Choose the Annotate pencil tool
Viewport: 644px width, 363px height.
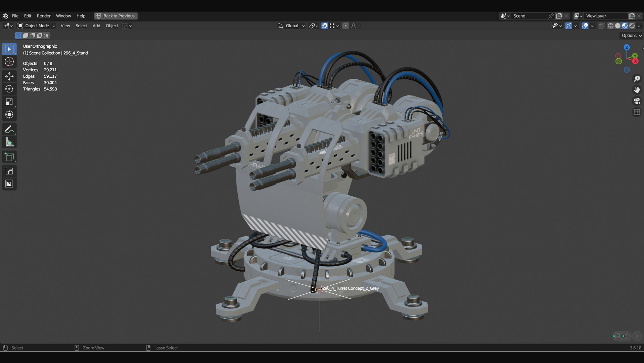(x=9, y=129)
